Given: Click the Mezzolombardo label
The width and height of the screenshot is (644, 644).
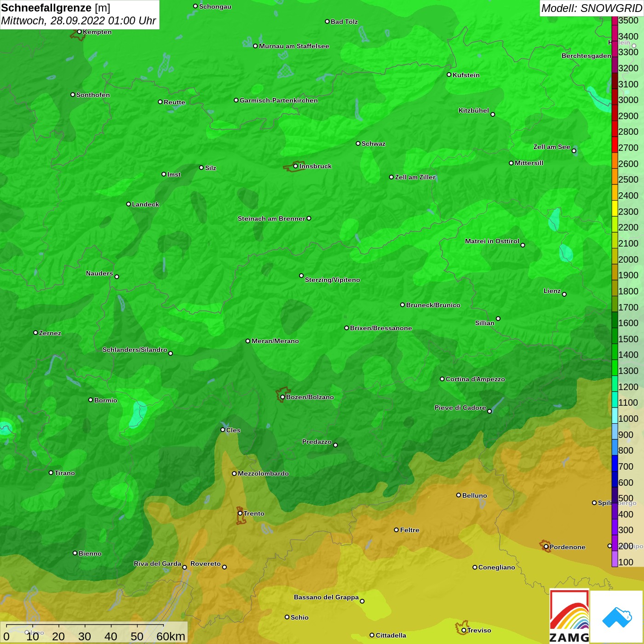Looking at the screenshot, I should click(x=263, y=473).
